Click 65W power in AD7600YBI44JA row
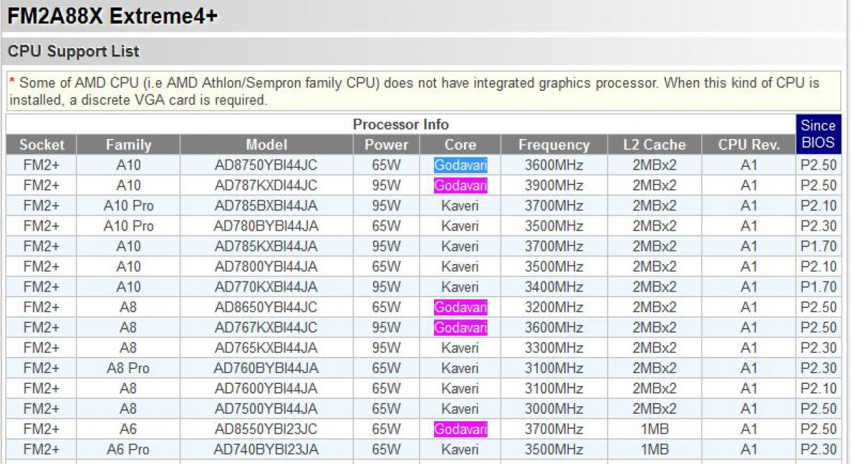The image size is (868, 464). (387, 389)
